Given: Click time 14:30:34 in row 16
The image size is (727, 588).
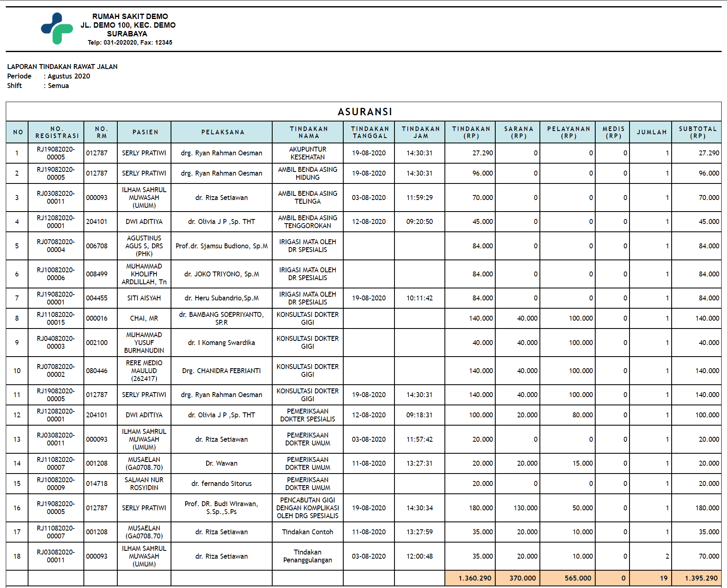Looking at the screenshot, I should click(x=420, y=508).
